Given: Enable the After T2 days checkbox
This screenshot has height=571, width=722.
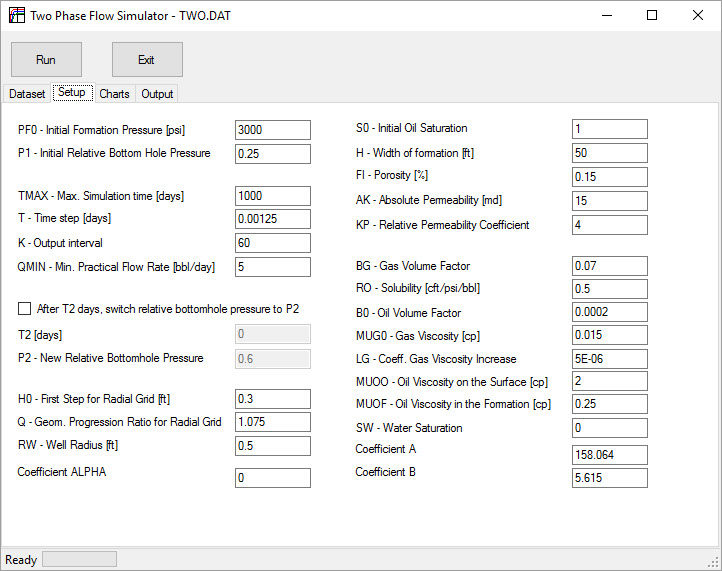Looking at the screenshot, I should [x=25, y=309].
